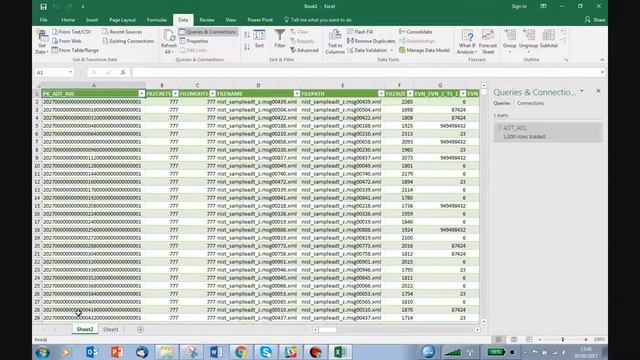Click the Save icon in quick access toolbar
Image resolution: width=640 pixels, height=360 pixels.
tap(43, 7)
